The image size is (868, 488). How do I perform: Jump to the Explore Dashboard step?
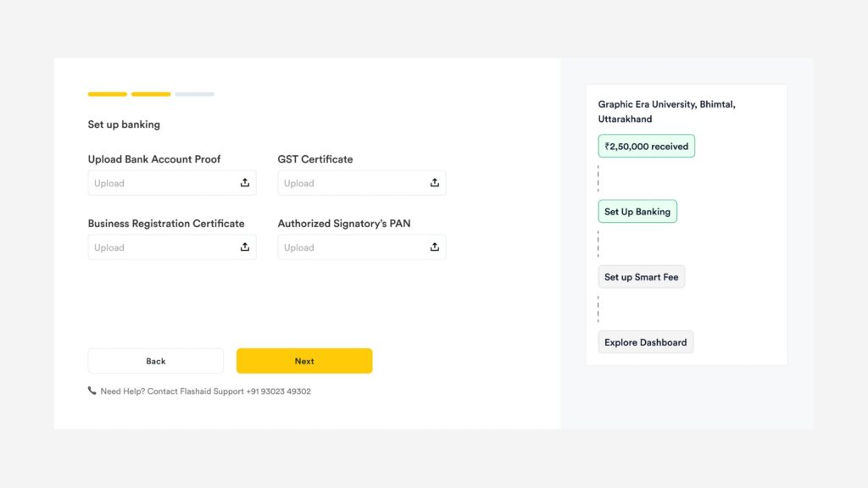pos(645,342)
